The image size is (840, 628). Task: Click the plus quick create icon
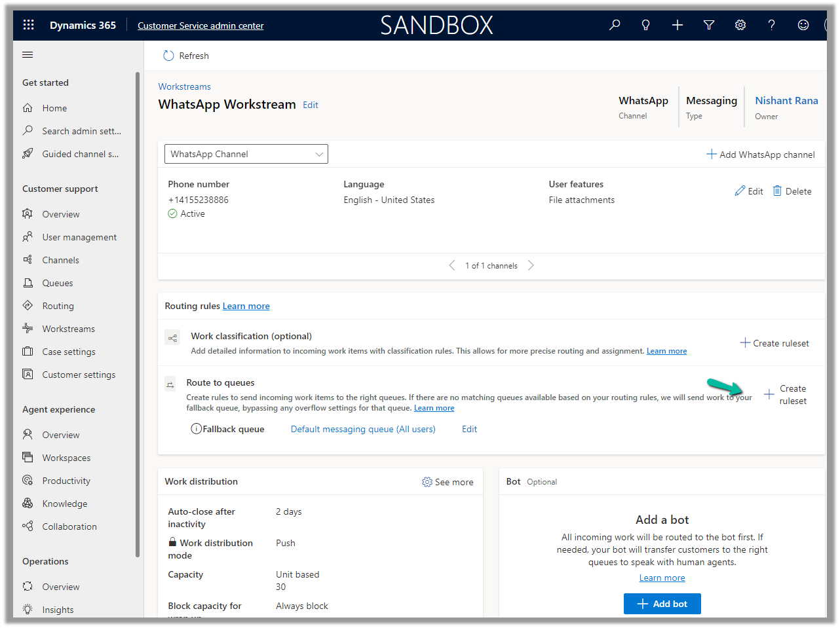[678, 25]
